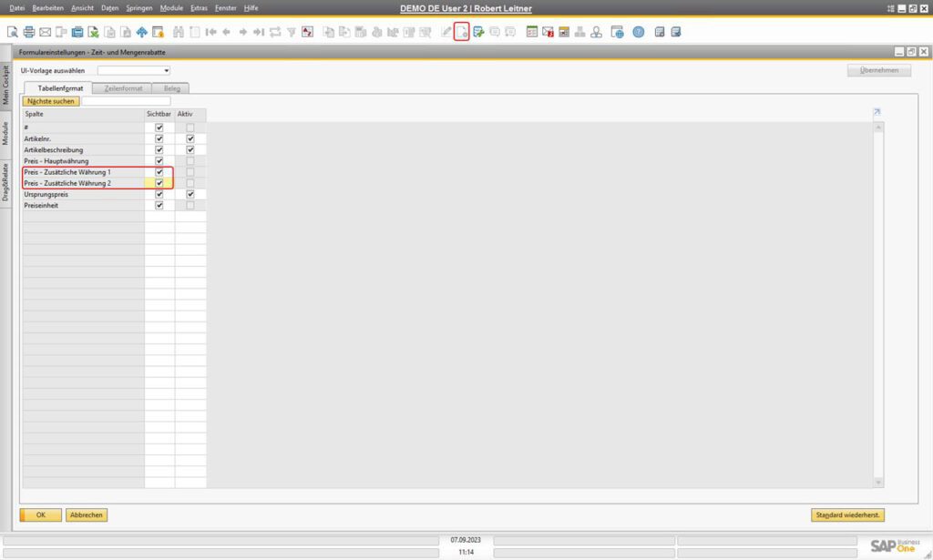This screenshot has width=933, height=560.
Task: Open the Module menu
Action: (x=171, y=8)
